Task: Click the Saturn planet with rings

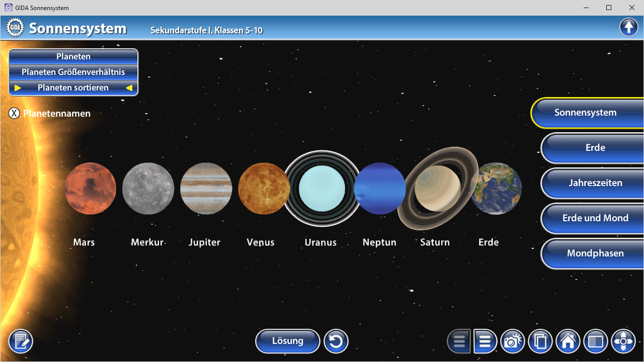Action: (437, 189)
